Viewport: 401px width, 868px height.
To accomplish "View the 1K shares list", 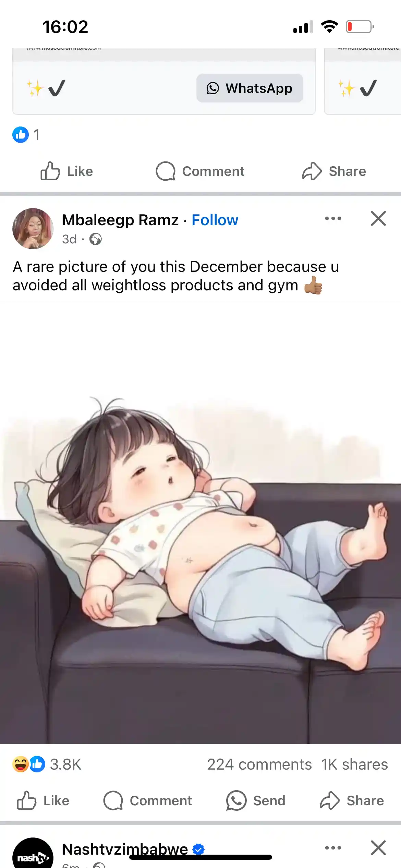I will coord(354,764).
